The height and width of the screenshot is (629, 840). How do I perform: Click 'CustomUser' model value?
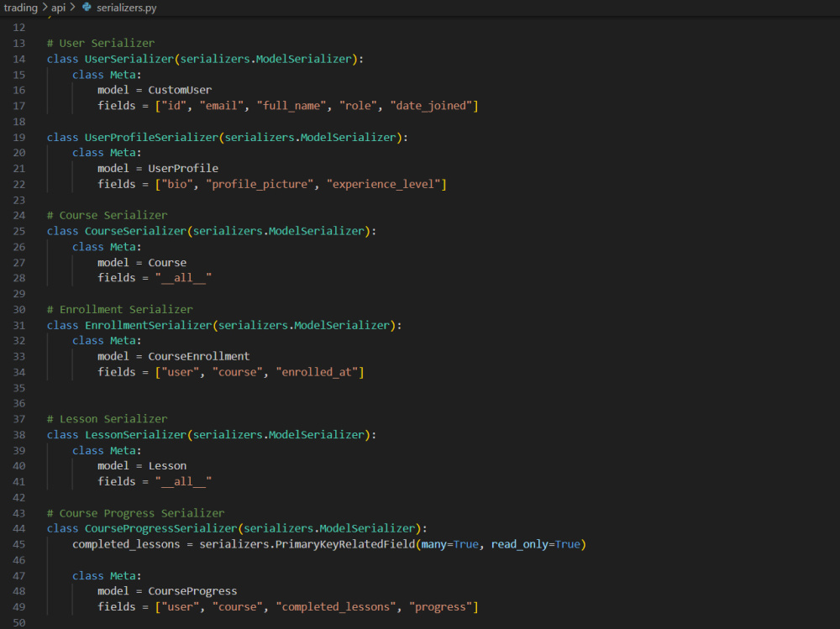click(x=180, y=90)
